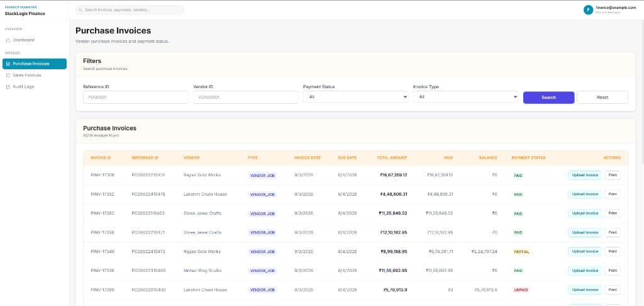
Task: Click invoice ID PINV-17308
Action: pos(103,175)
